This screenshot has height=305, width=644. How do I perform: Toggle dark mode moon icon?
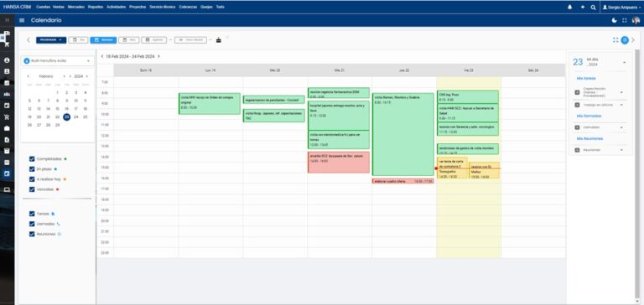[615, 20]
